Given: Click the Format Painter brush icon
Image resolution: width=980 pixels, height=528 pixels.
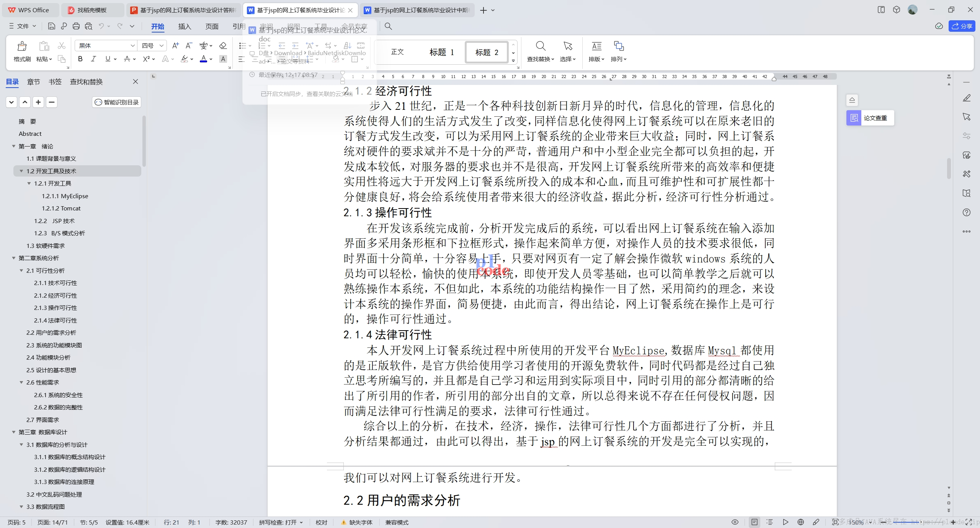Looking at the screenshot, I should (22, 46).
